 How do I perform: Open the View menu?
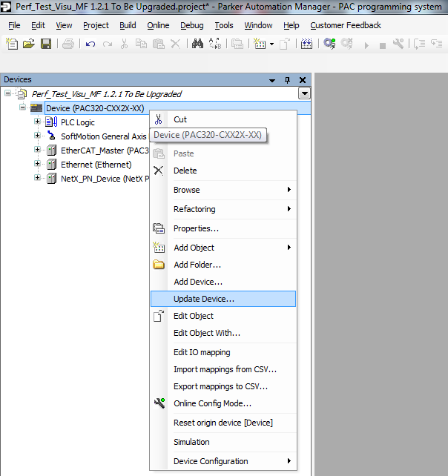click(x=64, y=25)
